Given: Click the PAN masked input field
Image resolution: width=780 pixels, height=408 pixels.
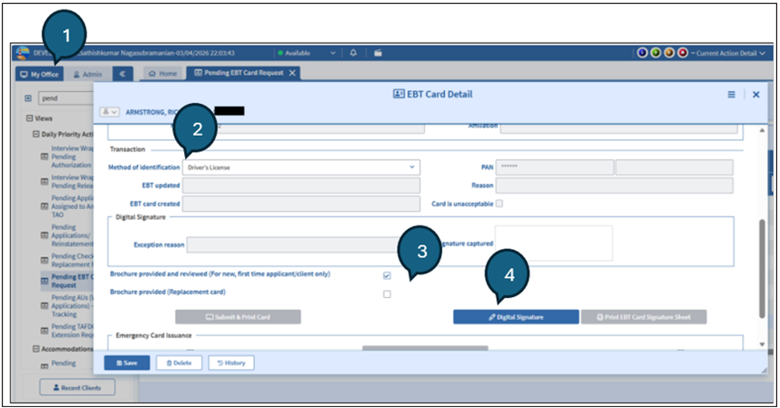Looking at the screenshot, I should pos(555,167).
